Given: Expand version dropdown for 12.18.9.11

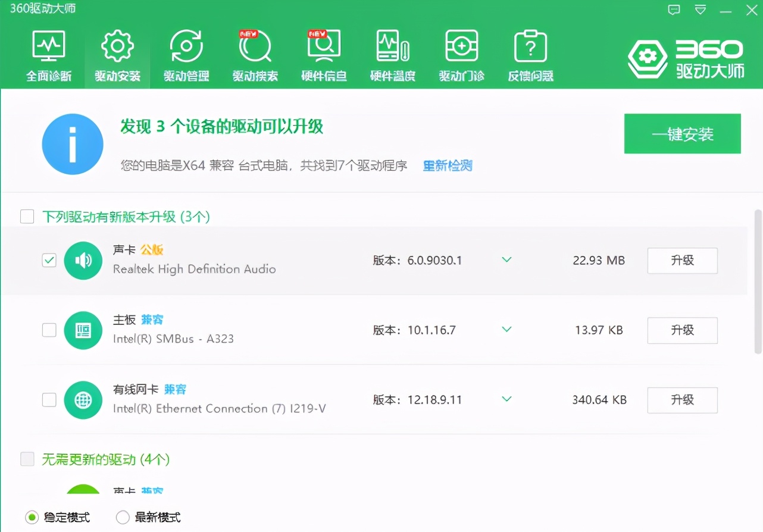Looking at the screenshot, I should (x=506, y=399).
